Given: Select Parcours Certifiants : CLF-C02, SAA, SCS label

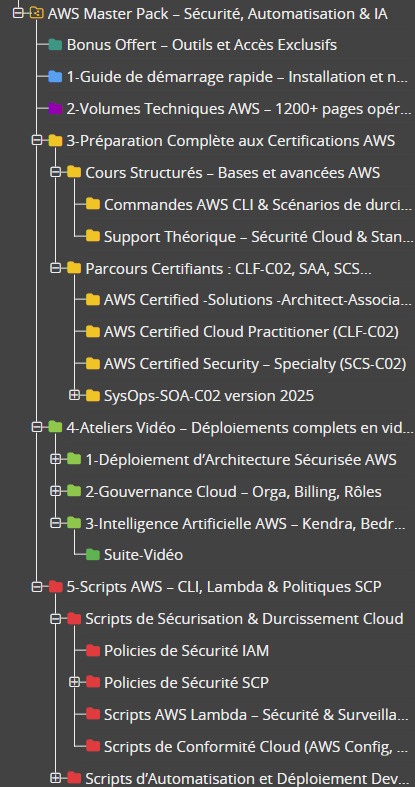Looking at the screenshot, I should pyautogui.click(x=228, y=269).
